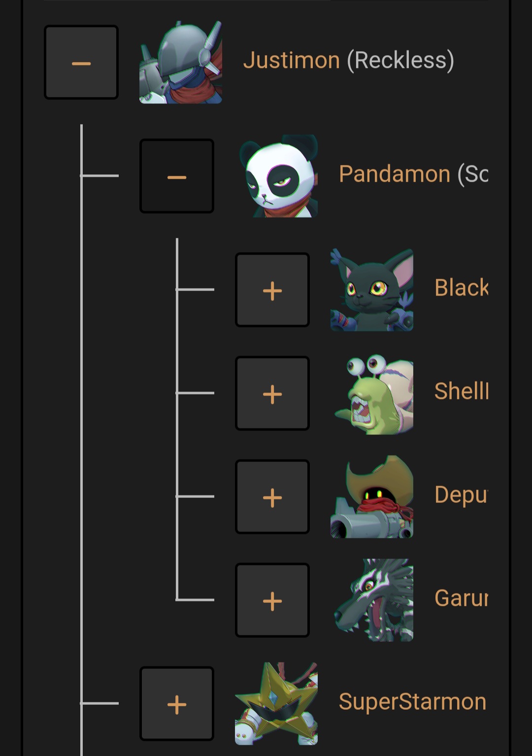Viewport: 532px width, 756px height.
Task: Click the Justimon armored portrait icon
Action: coord(181,63)
